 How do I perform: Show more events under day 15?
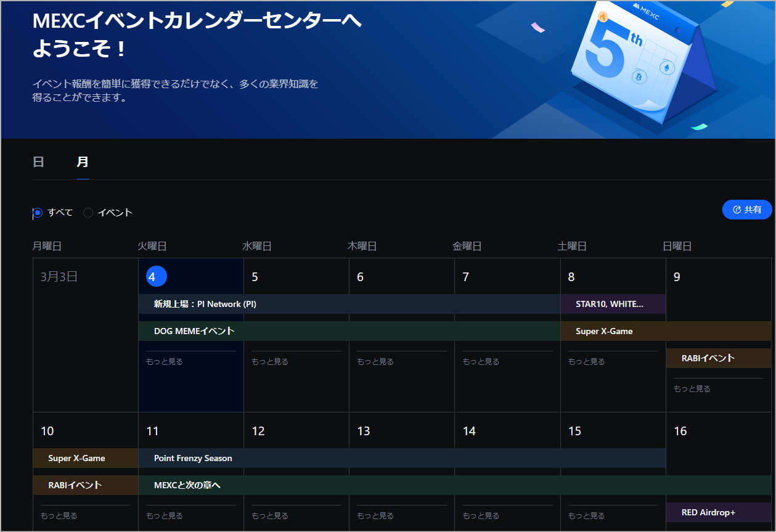coord(587,516)
